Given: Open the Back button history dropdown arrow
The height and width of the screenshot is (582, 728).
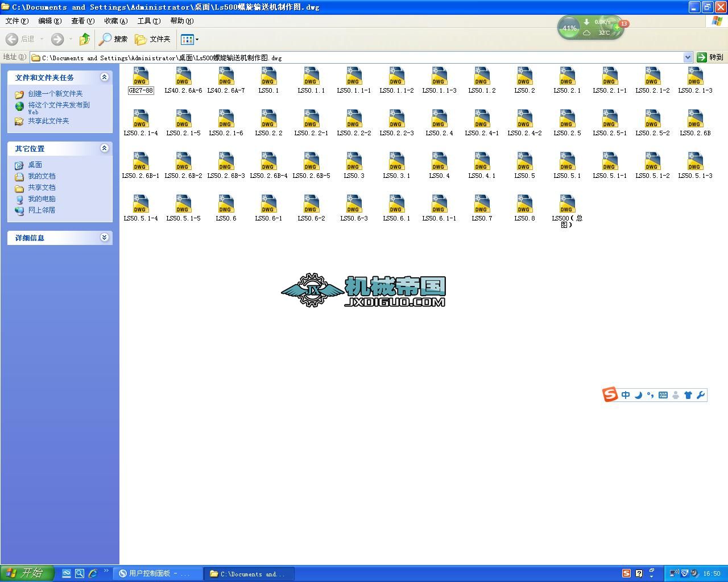Looking at the screenshot, I should tap(42, 39).
